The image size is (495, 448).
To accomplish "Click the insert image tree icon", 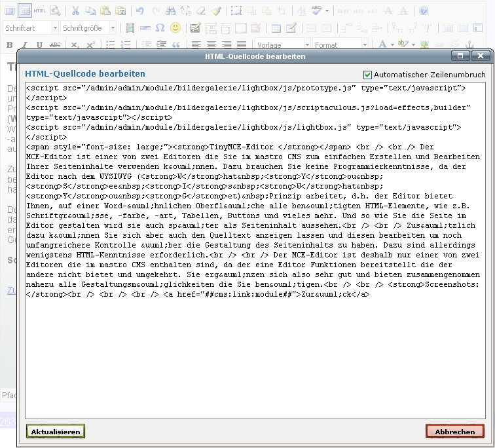I will [x=424, y=45].
